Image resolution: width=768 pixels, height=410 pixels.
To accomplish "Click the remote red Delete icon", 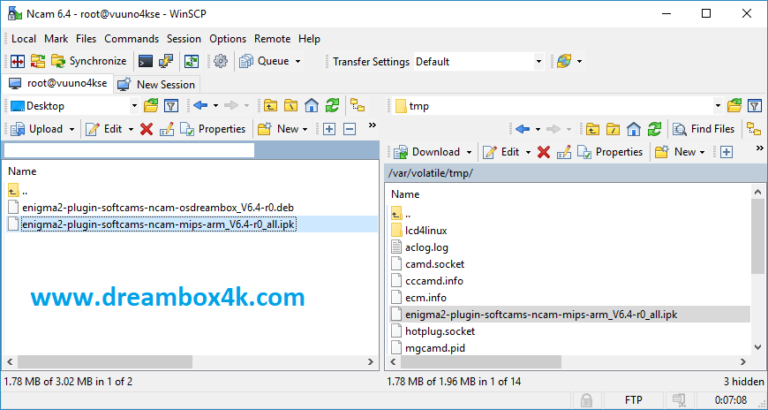I will [543, 152].
